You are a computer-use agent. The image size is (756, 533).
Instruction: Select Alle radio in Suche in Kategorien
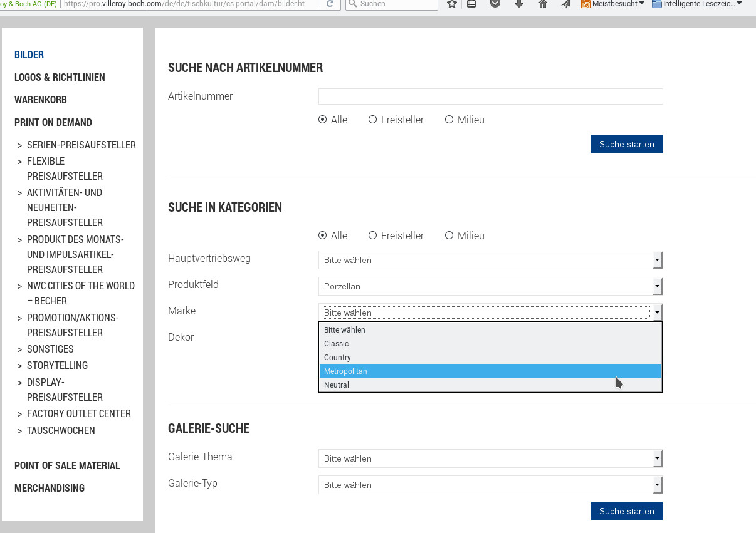[323, 235]
